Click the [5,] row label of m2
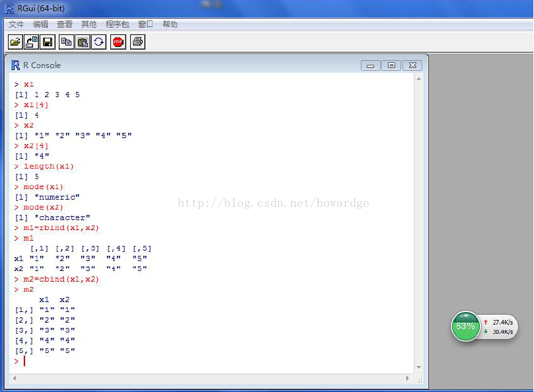This screenshot has height=392, width=534. (x=24, y=351)
